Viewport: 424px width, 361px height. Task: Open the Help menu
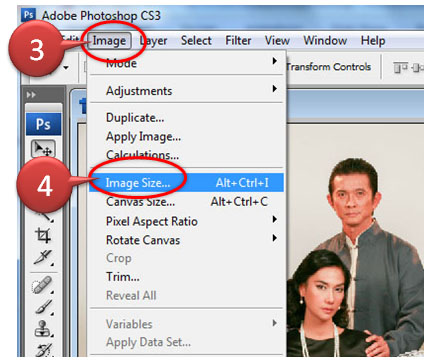373,41
